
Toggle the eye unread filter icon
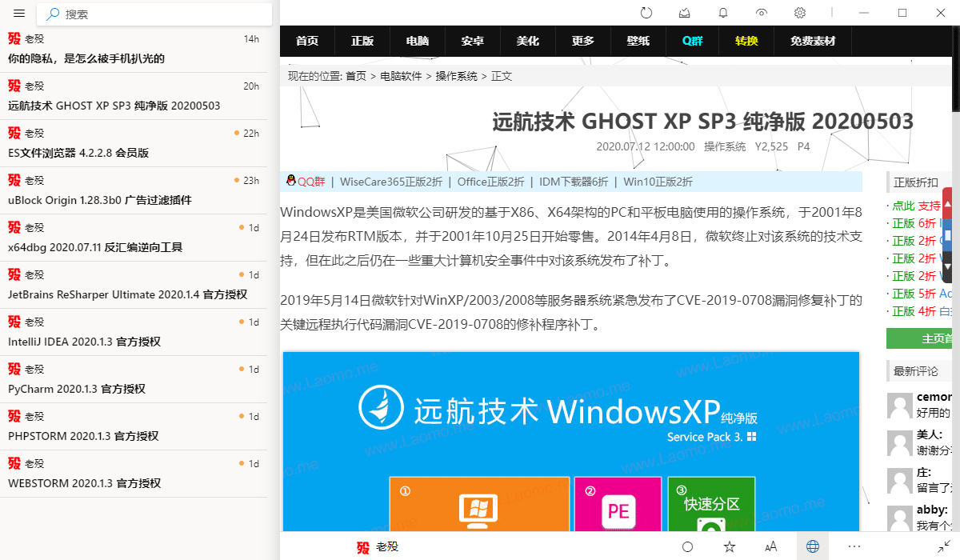coord(762,13)
